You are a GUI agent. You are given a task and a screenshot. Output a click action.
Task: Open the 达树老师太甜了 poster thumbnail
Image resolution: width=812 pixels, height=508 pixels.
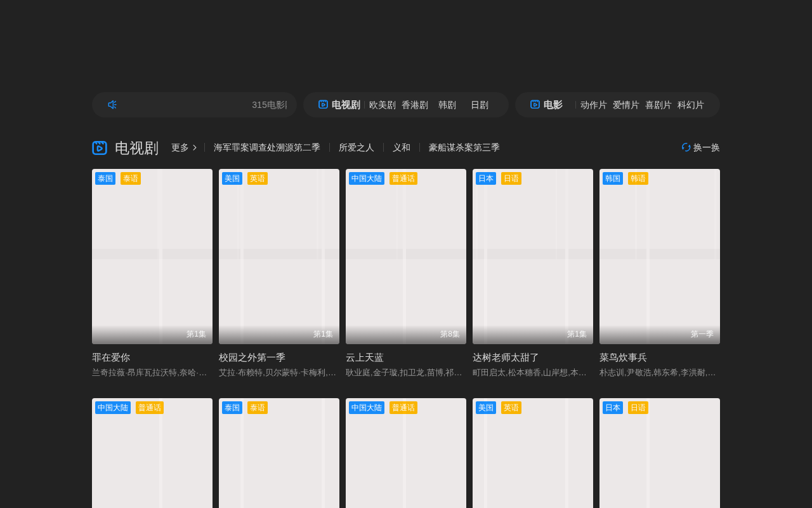533,257
